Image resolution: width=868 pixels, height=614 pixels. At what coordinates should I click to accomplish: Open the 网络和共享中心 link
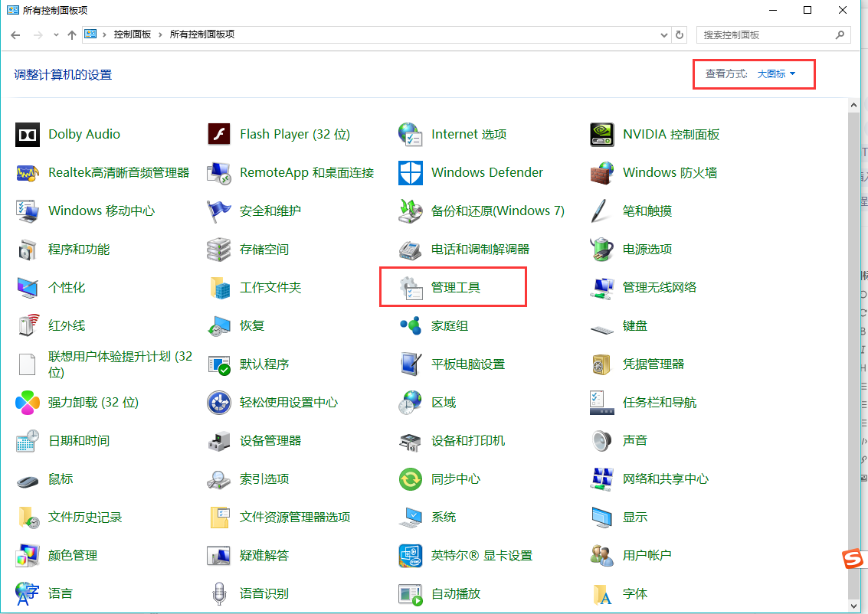(x=666, y=479)
